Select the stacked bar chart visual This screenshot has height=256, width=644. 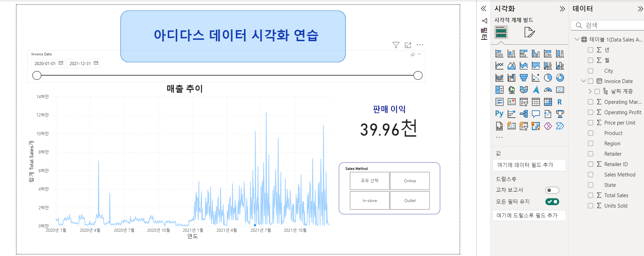[x=499, y=54]
